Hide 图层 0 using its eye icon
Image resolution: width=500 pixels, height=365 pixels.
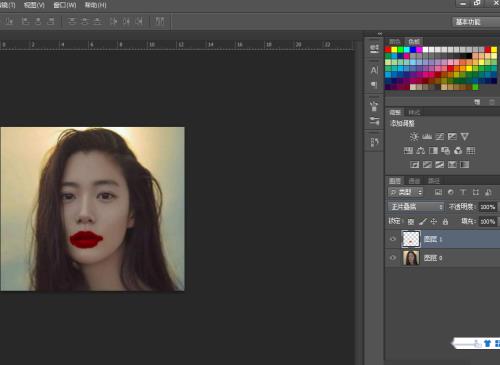pos(393,258)
